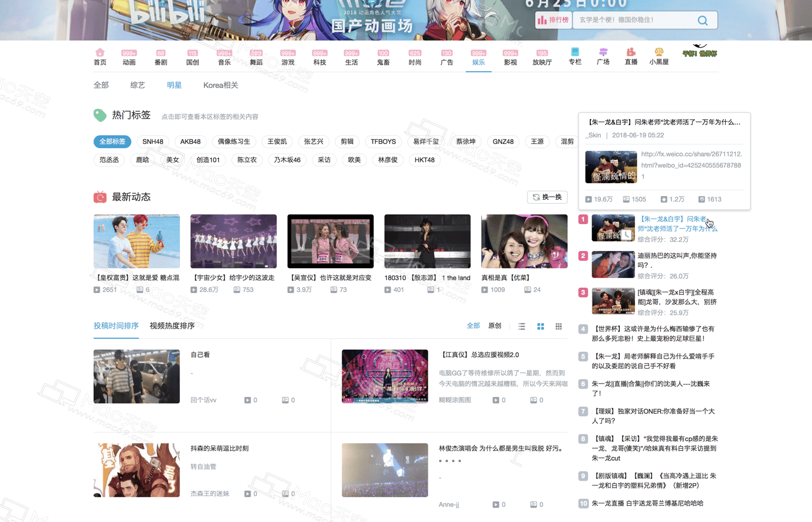This screenshot has width=812, height=522.
Task: Filter by TFBOYS tag
Action: coord(383,142)
